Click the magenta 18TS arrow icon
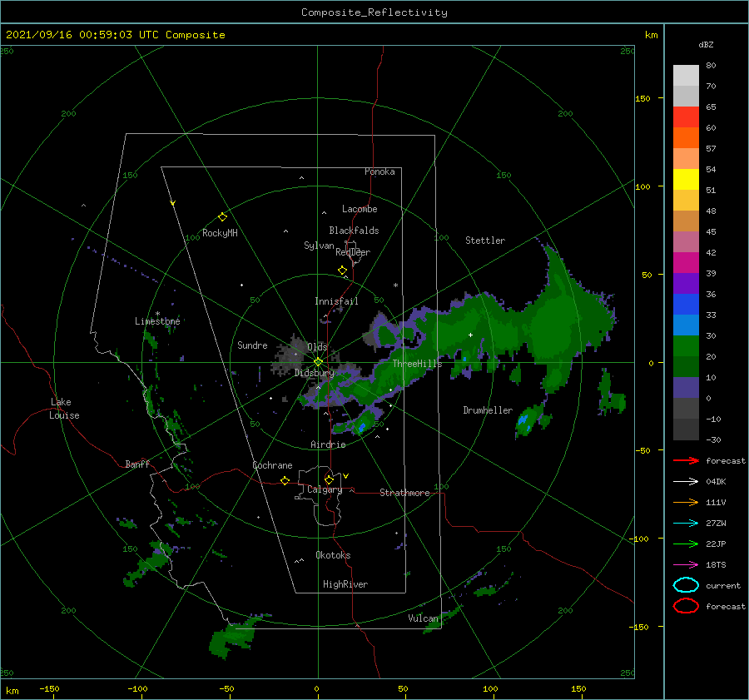 click(686, 565)
